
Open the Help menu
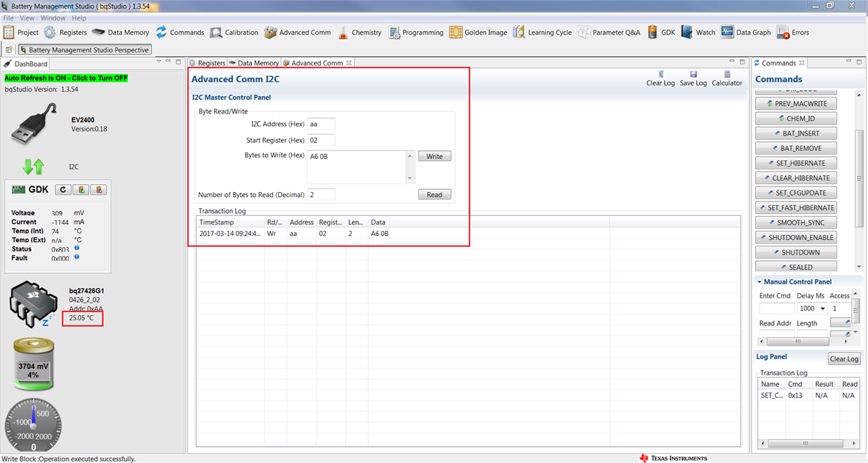[79, 18]
